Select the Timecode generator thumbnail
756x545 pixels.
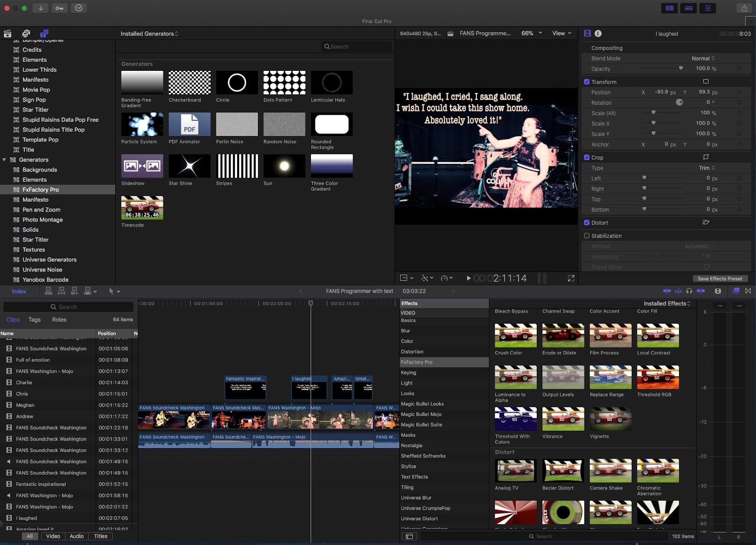click(x=142, y=208)
